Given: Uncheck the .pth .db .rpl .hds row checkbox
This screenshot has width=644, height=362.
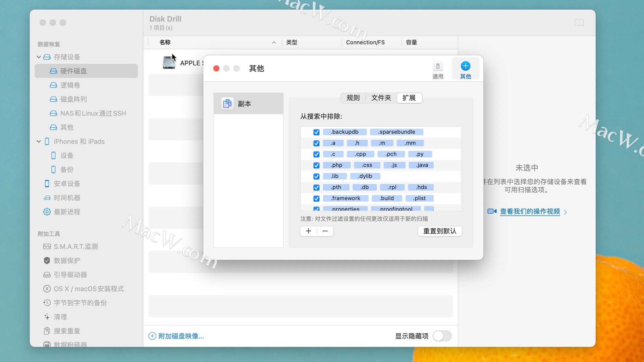Looking at the screenshot, I should tap(316, 187).
